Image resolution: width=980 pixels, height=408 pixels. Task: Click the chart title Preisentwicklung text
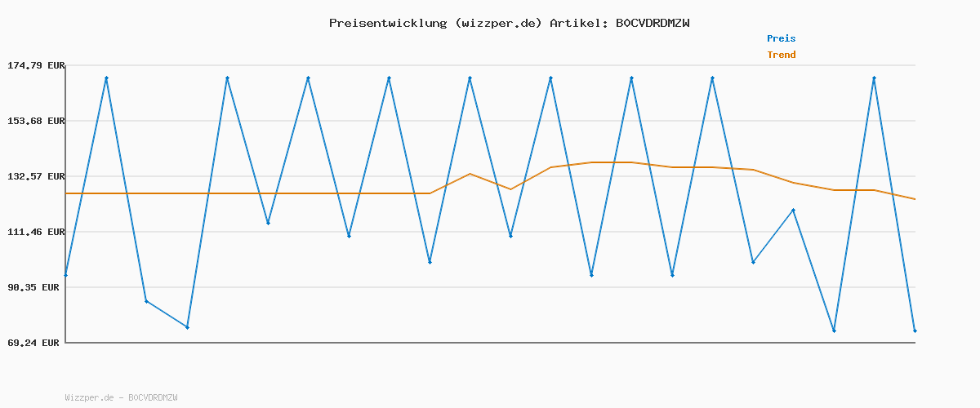click(509, 23)
